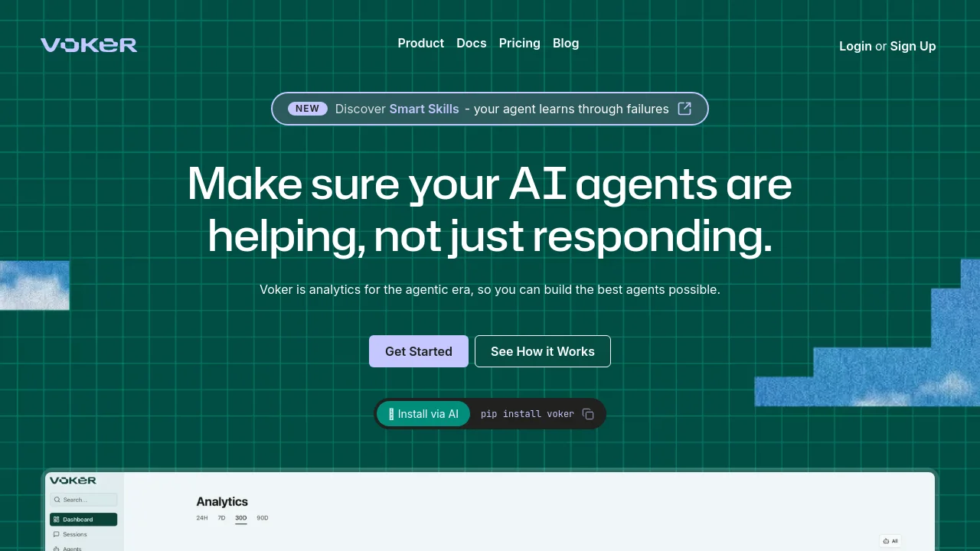The height and width of the screenshot is (551, 980).
Task: Click the Dashboard grid icon in preview sidebar
Action: tap(57, 520)
